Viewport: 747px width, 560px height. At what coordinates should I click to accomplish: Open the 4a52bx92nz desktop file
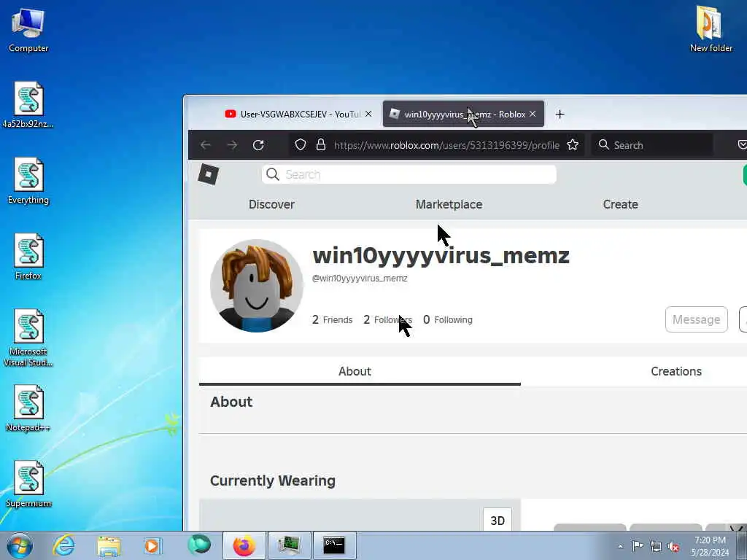pyautogui.click(x=28, y=105)
